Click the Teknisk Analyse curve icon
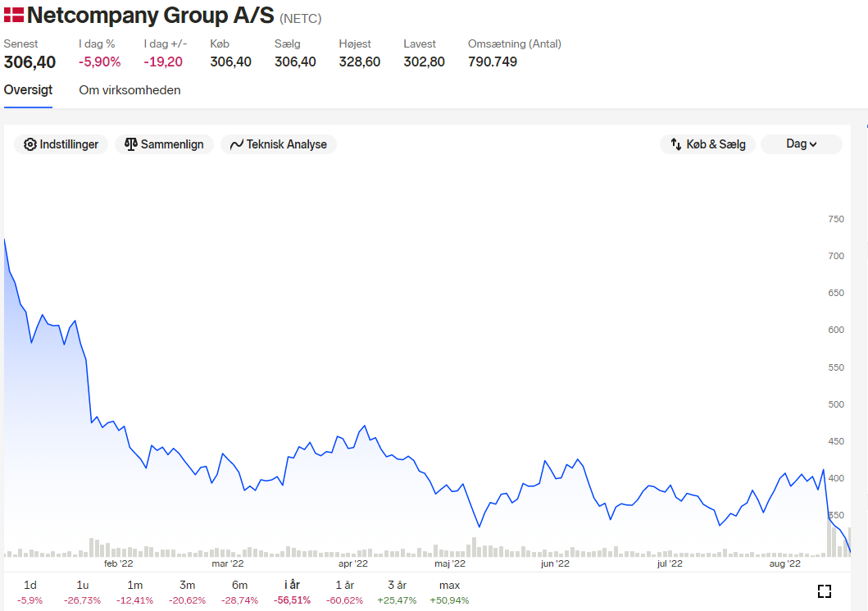 pos(236,144)
